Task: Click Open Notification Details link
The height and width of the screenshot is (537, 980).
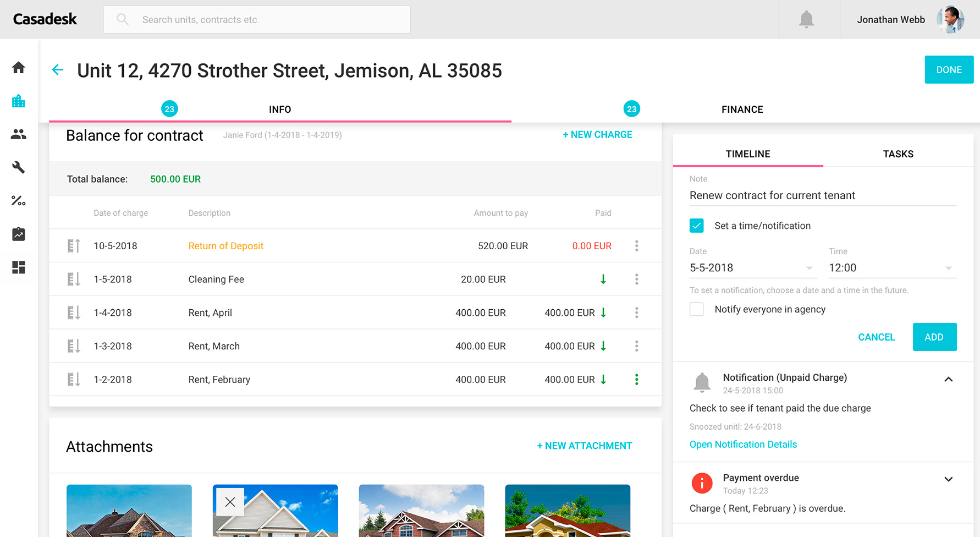Action: coord(743,444)
